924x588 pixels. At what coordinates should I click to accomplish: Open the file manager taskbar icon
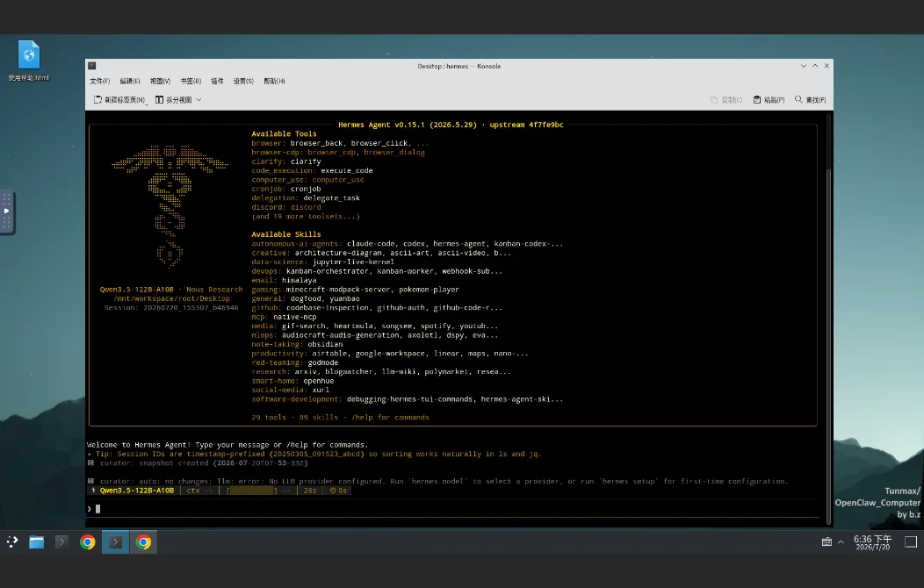(37, 542)
